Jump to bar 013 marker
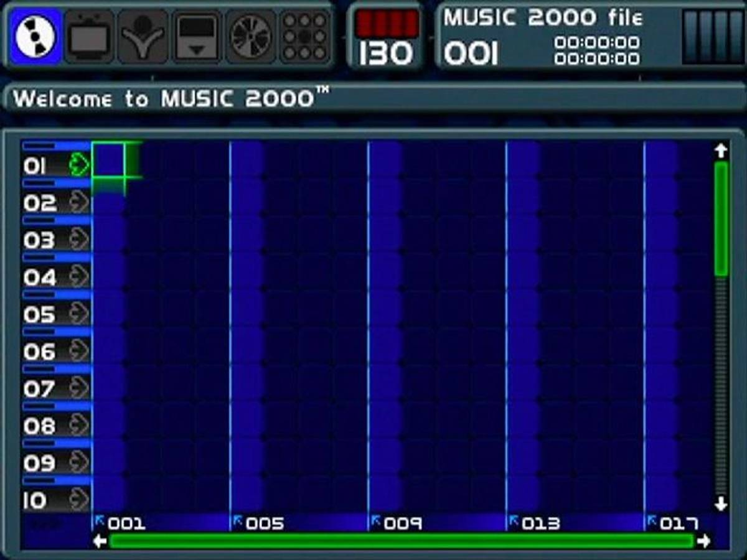 (x=536, y=523)
